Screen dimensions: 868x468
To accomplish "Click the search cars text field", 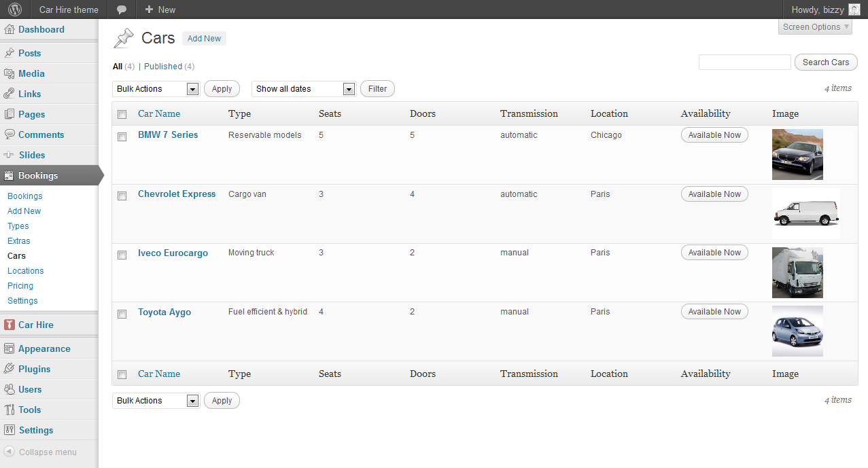I will click(745, 62).
